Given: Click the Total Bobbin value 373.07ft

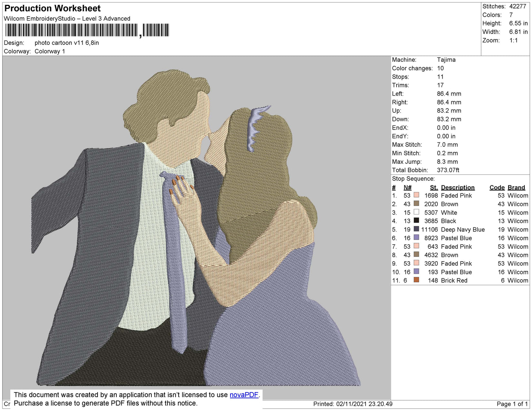Looking at the screenshot, I should tap(448, 170).
